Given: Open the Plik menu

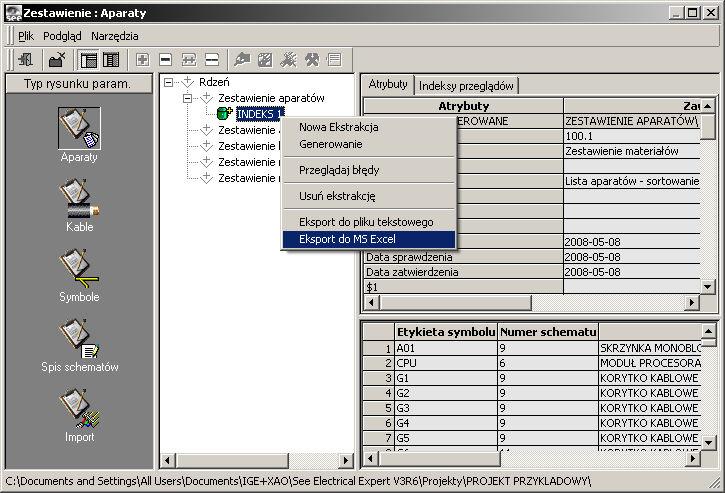Looking at the screenshot, I should click(26, 36).
